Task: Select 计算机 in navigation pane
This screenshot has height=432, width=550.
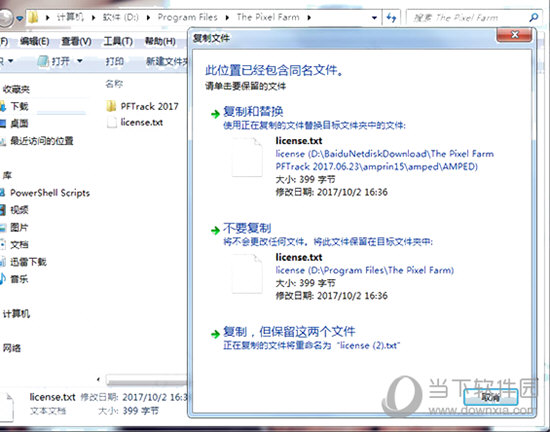Action: [x=16, y=313]
